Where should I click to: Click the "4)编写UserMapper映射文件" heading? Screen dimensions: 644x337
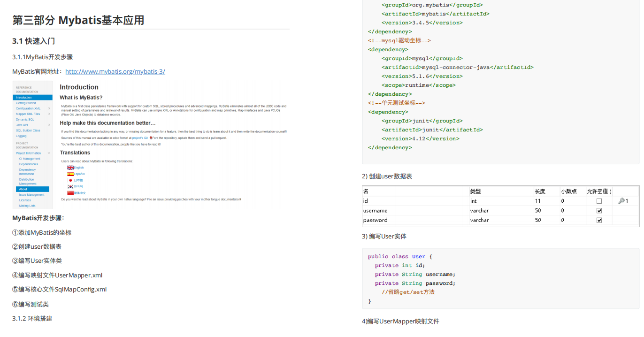click(400, 322)
